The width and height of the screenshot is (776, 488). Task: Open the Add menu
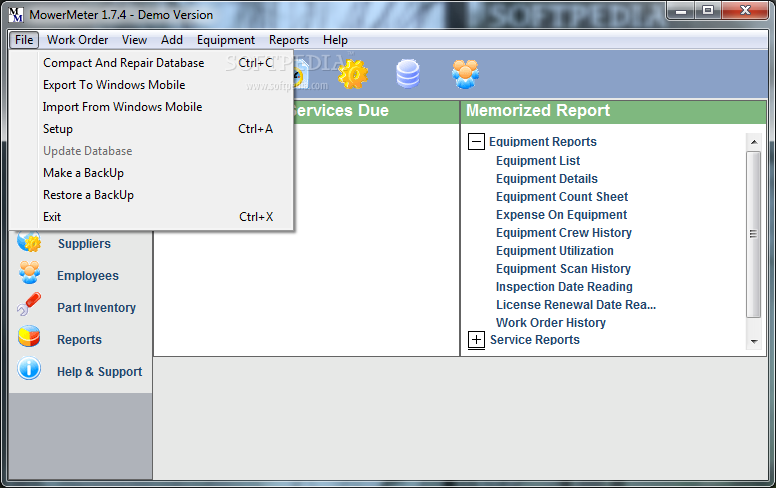[172, 40]
